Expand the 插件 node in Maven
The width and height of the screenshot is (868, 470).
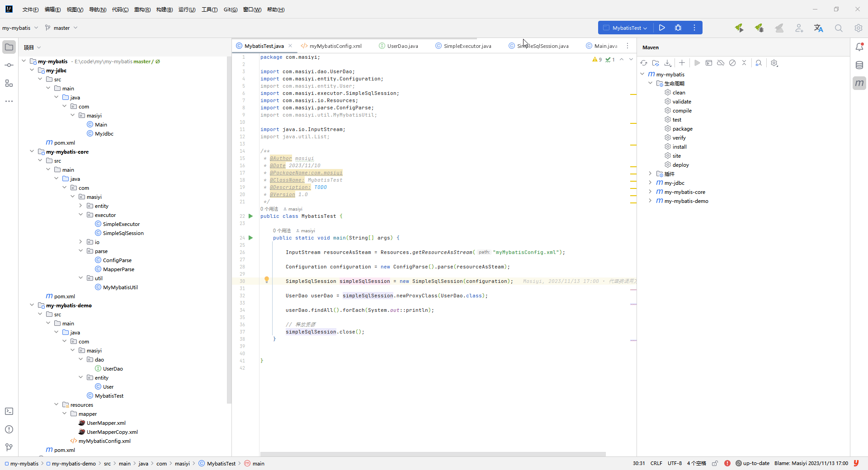click(x=651, y=174)
